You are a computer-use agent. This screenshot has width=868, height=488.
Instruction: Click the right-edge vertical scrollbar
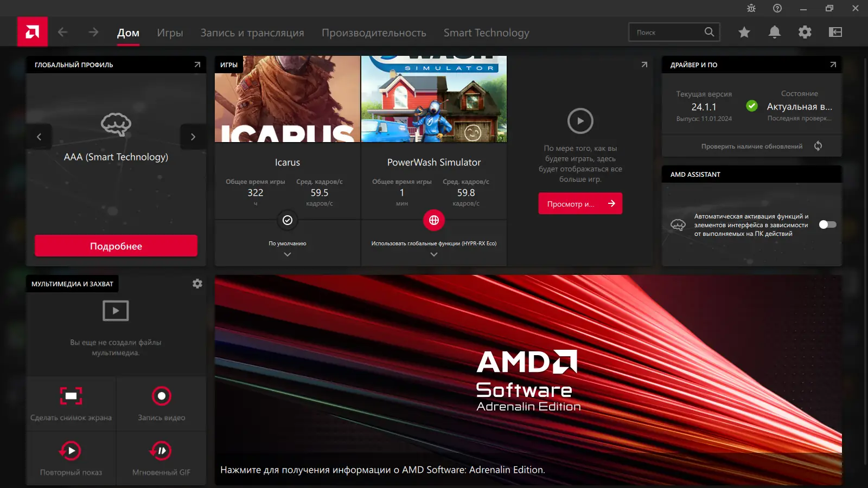(x=865, y=260)
